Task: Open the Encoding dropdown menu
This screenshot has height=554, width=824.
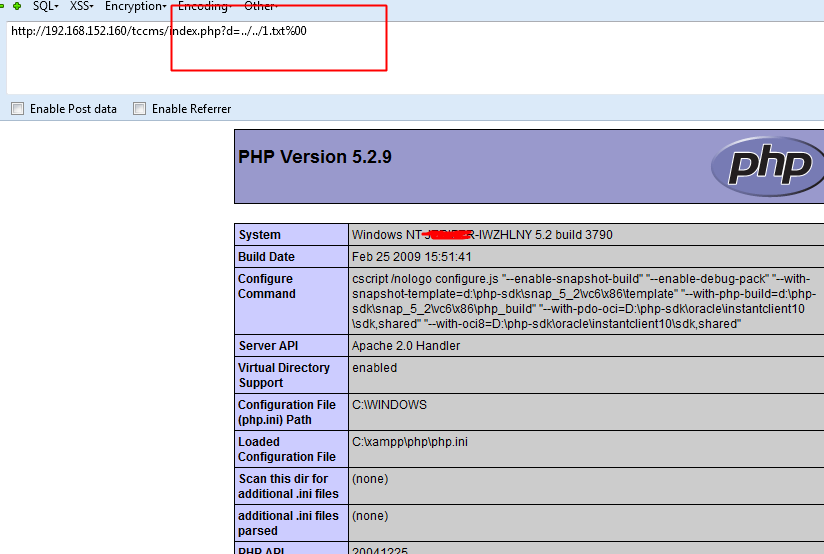Action: (x=205, y=6)
